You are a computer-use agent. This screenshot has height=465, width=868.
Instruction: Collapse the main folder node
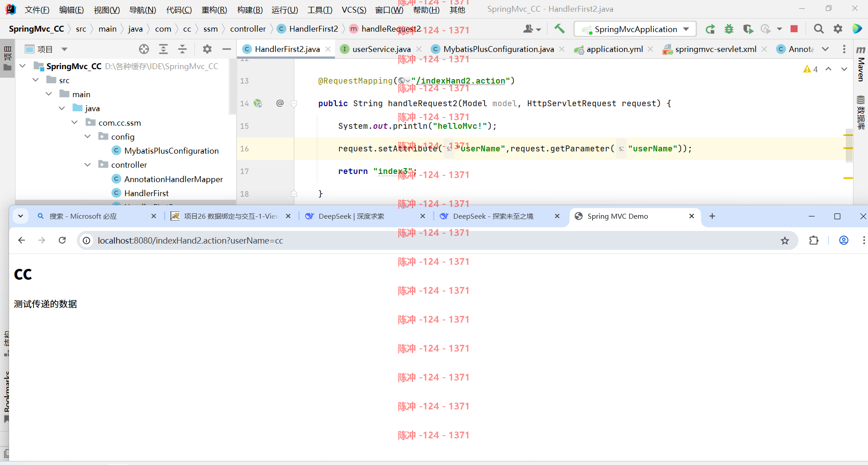(49, 94)
